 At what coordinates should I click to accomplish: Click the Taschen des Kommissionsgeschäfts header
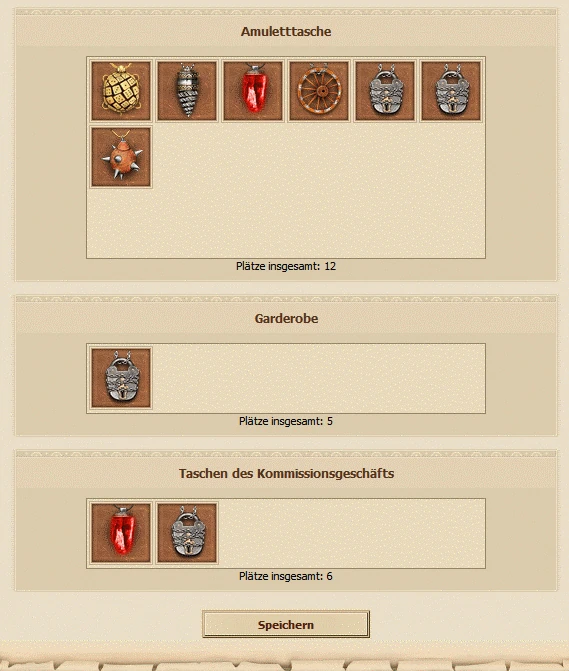click(x=286, y=473)
